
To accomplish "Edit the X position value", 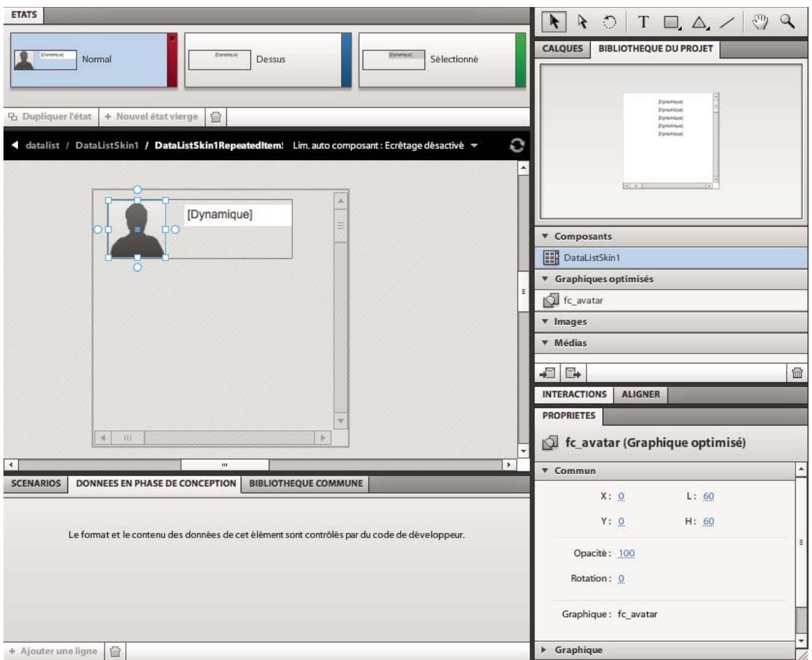I will click(x=621, y=496).
